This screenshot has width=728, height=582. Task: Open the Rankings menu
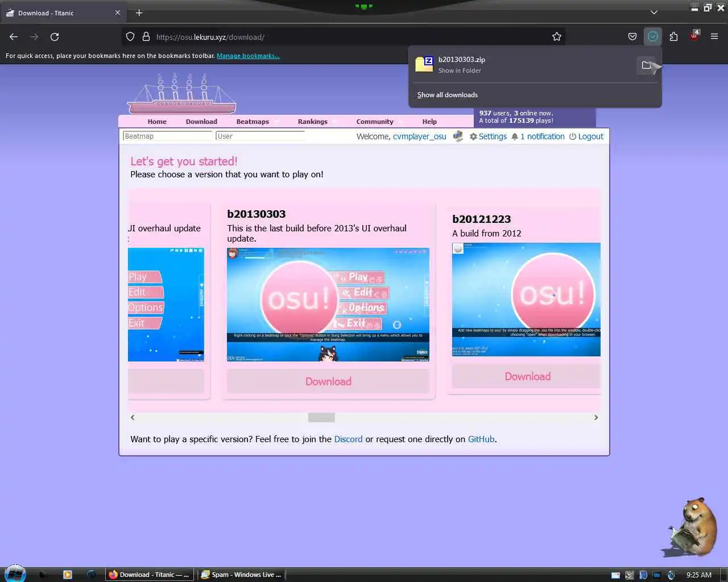[313, 122]
